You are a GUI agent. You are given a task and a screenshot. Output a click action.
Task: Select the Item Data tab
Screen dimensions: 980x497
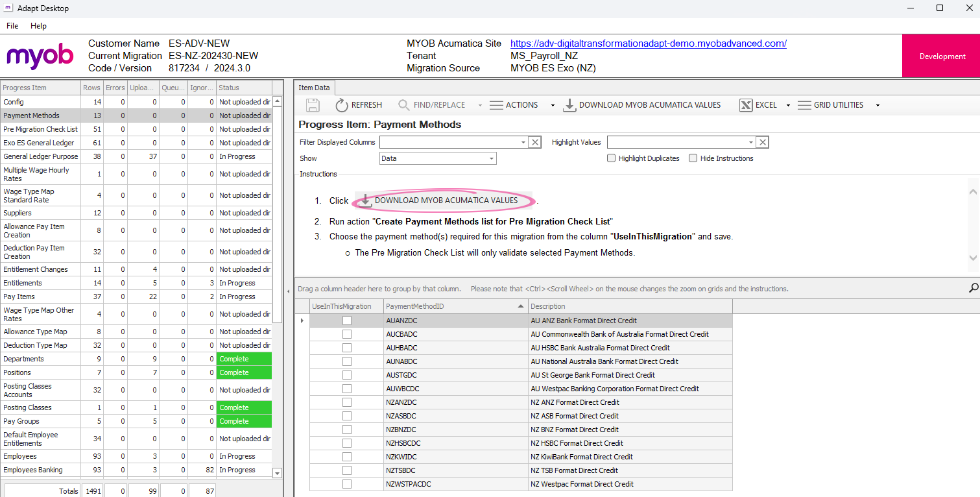tap(314, 86)
